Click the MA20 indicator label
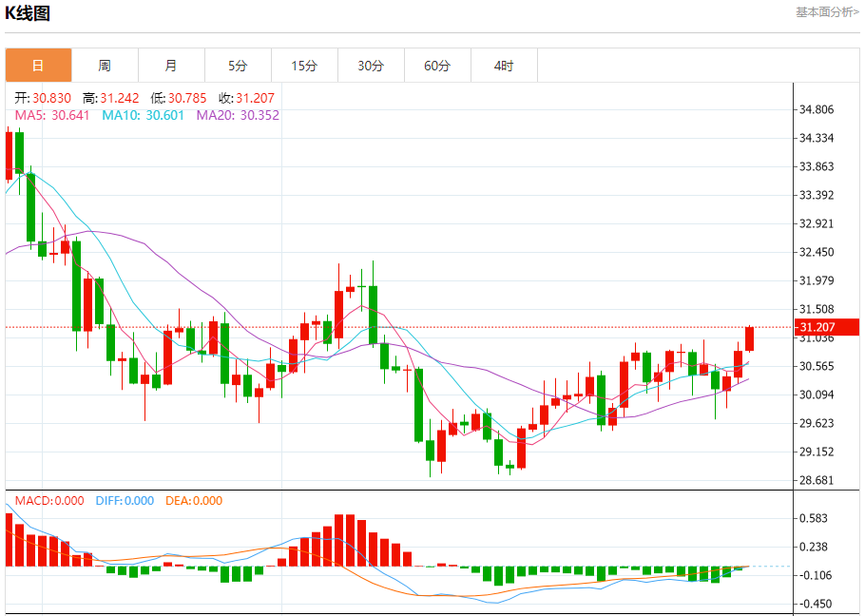Viewport: 865px width, 616px height. 238,115
